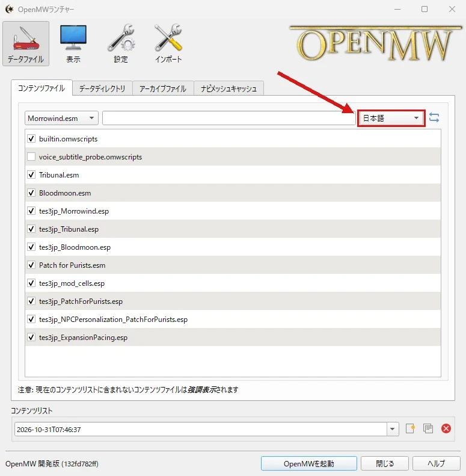This screenshot has width=466, height=476.
Task: Click the 閉じる close button
Action: tap(385, 463)
